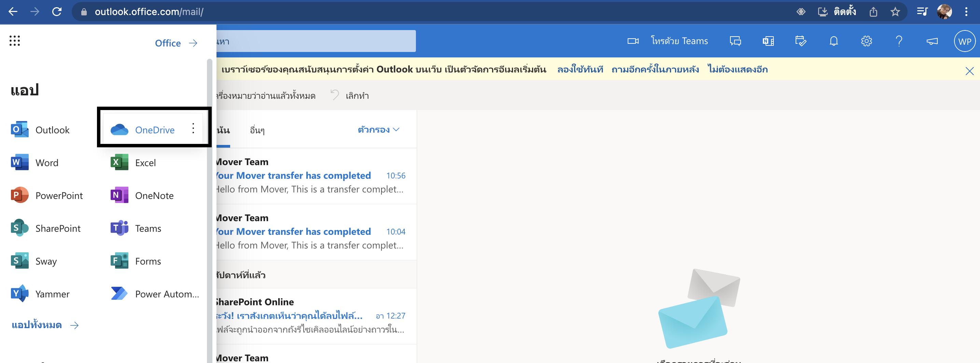
Task: Open SharePoint from the app launcher
Action: coord(46,228)
